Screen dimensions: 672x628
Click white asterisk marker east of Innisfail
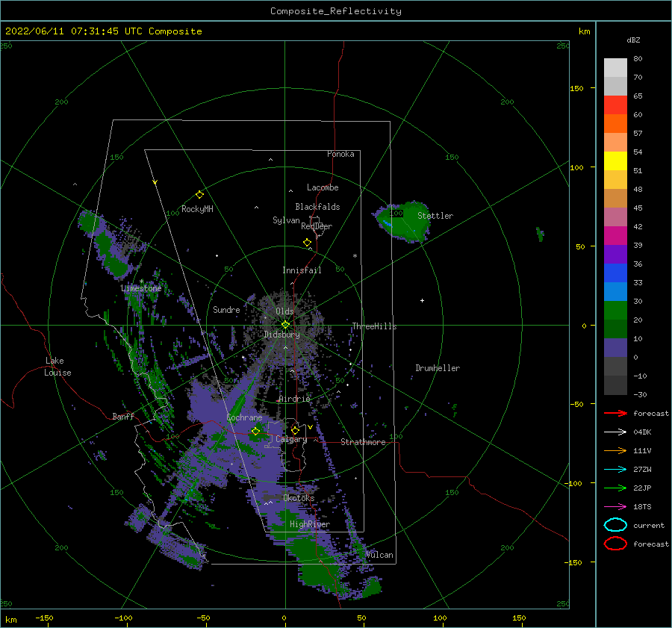point(355,256)
